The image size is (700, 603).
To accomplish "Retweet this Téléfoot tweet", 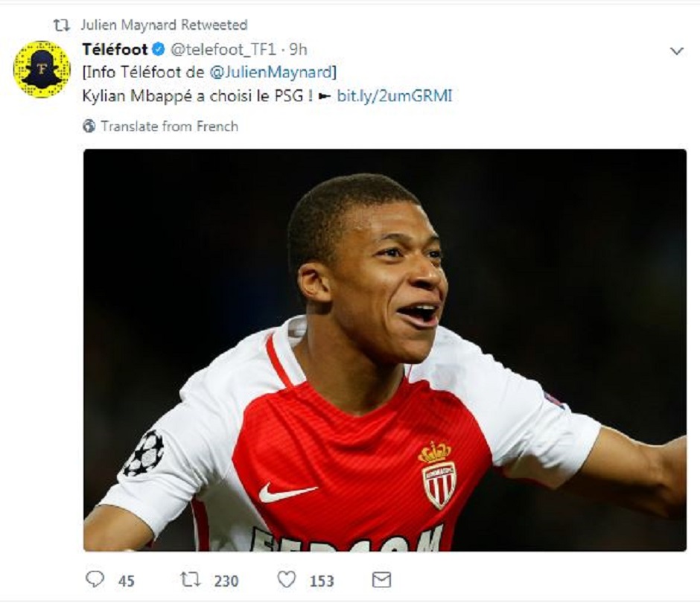I will tap(191, 579).
